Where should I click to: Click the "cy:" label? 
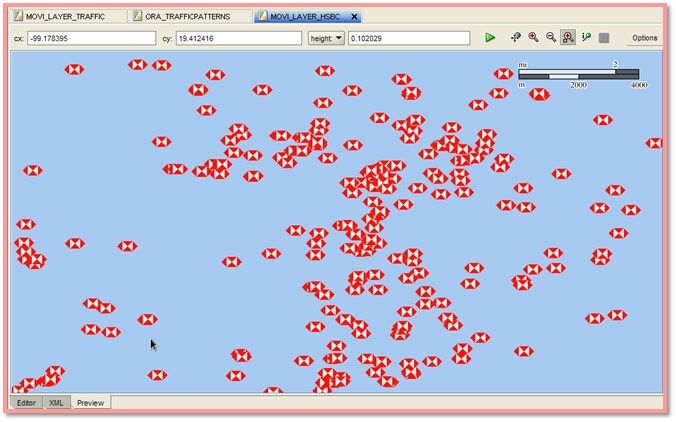167,39
